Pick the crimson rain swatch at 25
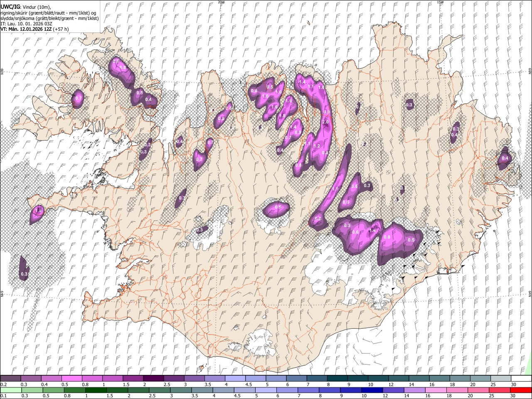The height and width of the screenshot is (399, 532). 500,390
